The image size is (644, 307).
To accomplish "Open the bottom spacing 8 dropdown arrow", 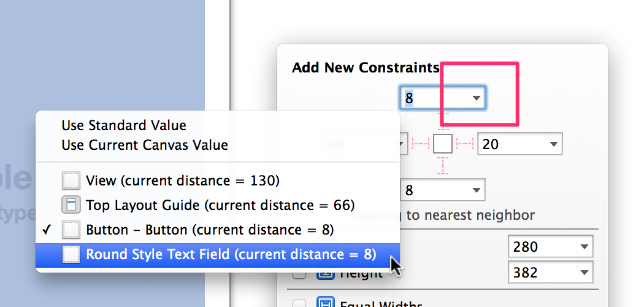I will tap(476, 190).
